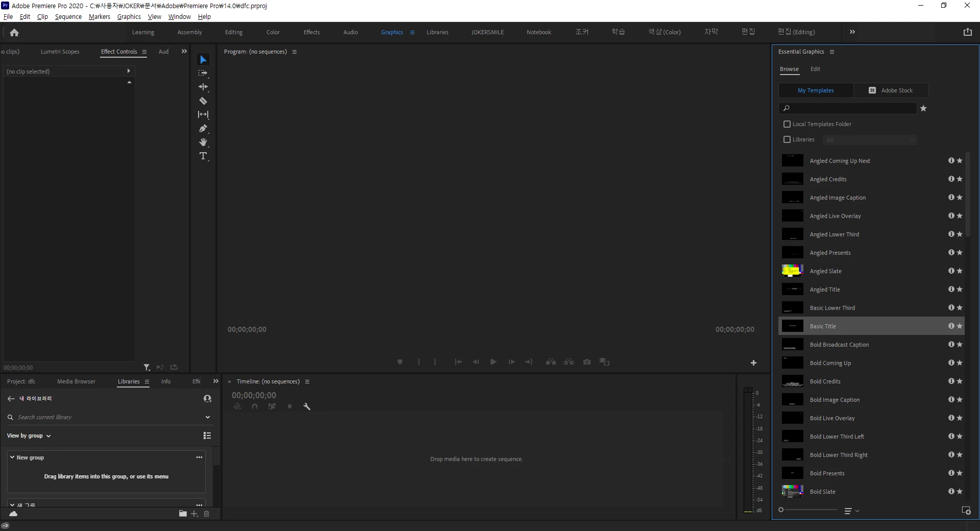
Task: Open the Libraries All dropdown
Action: tap(870, 140)
